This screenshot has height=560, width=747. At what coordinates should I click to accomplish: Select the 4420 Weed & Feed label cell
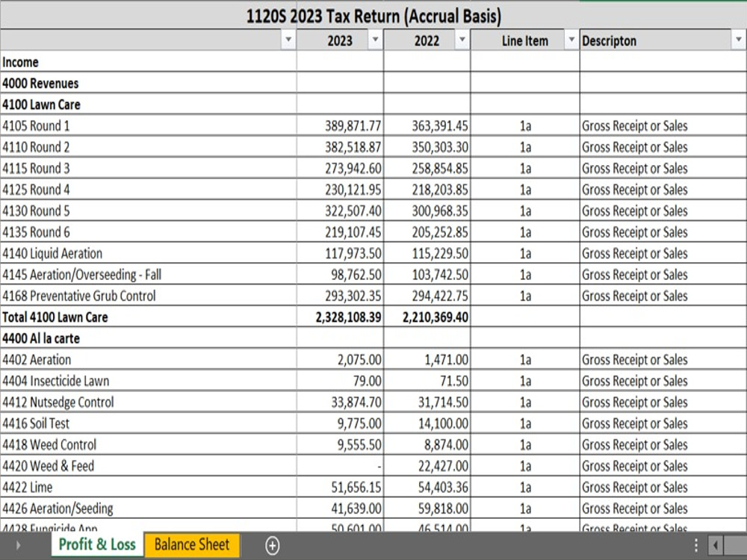pyautogui.click(x=148, y=466)
